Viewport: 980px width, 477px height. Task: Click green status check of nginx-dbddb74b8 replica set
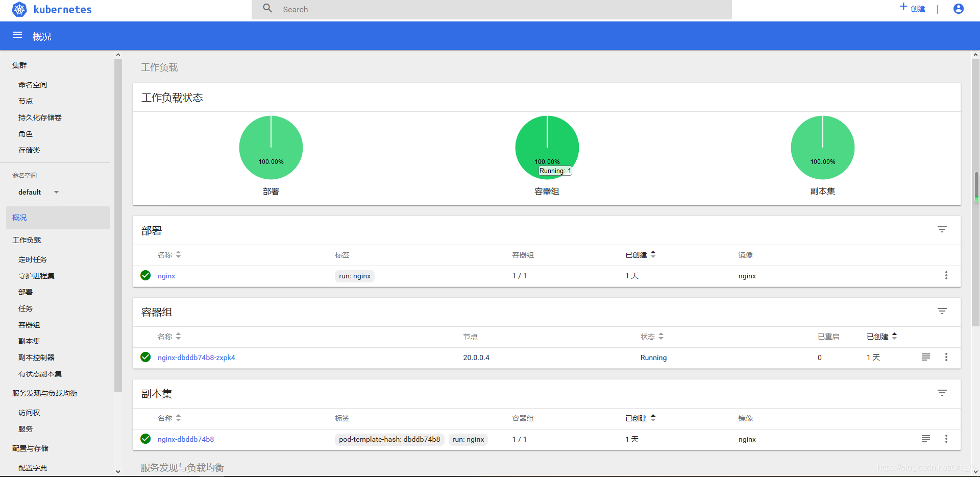point(145,439)
